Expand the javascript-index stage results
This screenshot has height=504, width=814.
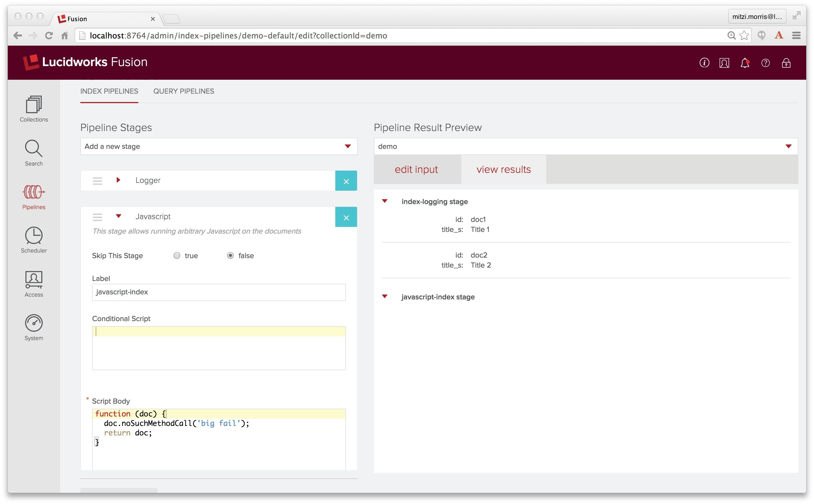point(385,296)
